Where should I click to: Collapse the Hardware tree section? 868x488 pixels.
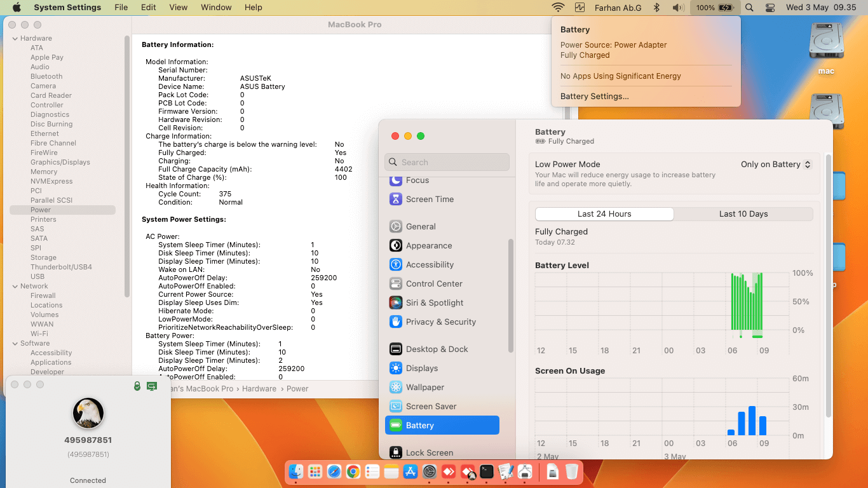pos(15,39)
